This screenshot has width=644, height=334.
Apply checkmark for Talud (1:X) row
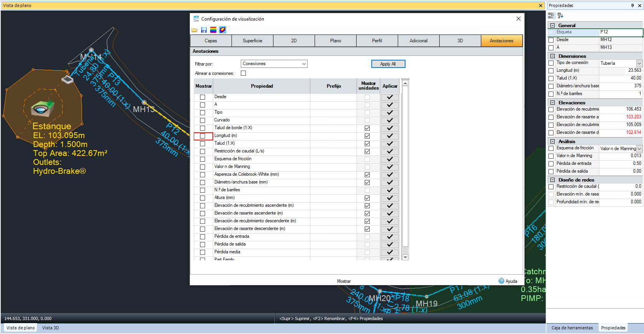[x=390, y=144]
